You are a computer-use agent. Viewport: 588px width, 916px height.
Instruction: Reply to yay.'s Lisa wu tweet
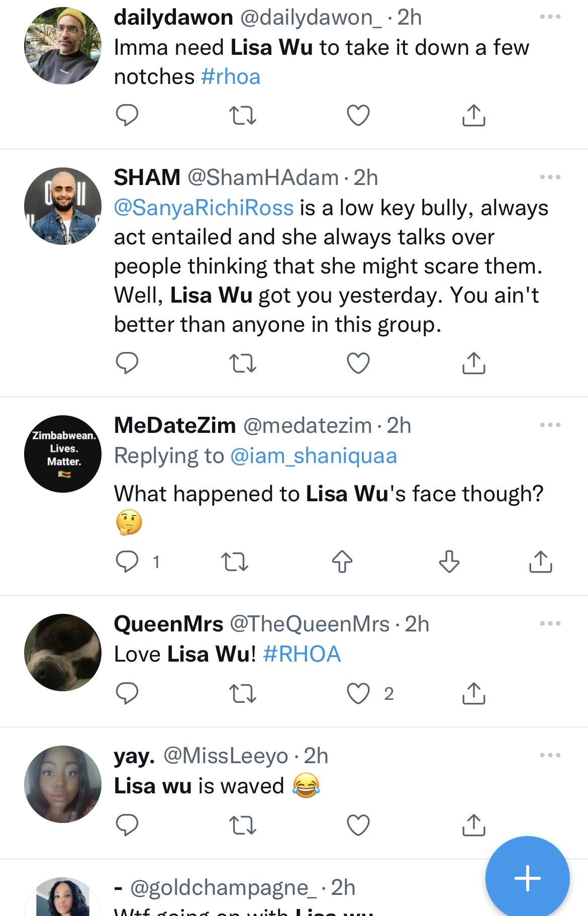pyautogui.click(x=127, y=825)
